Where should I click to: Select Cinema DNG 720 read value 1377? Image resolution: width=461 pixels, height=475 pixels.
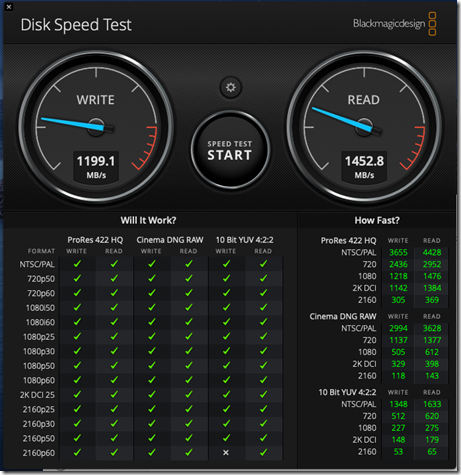point(432,340)
